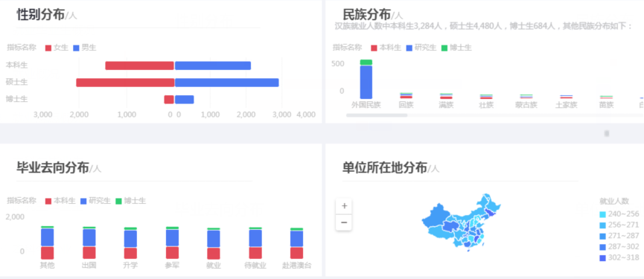Toggle 本科生 legend in ethnicity chart
This screenshot has width=644, height=279.
386,48
